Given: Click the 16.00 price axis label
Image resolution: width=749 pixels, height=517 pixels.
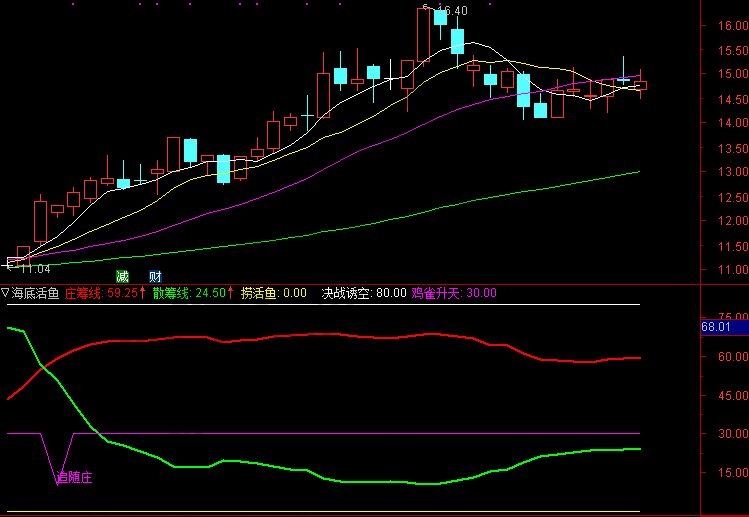Looking at the screenshot, I should pyautogui.click(x=725, y=25).
